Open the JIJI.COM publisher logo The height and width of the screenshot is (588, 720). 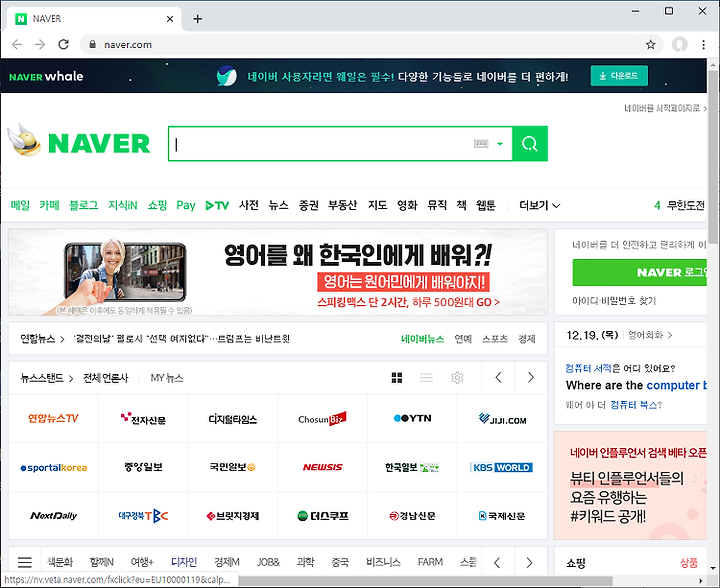(502, 419)
